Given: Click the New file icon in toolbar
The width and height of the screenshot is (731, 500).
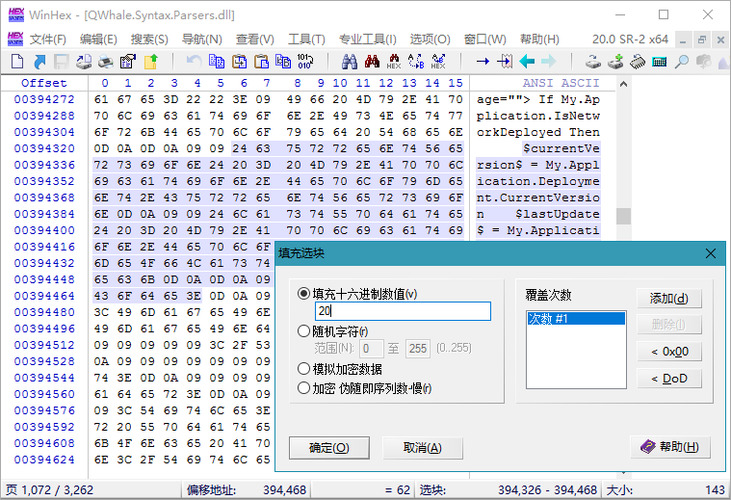Looking at the screenshot, I should tap(17, 61).
